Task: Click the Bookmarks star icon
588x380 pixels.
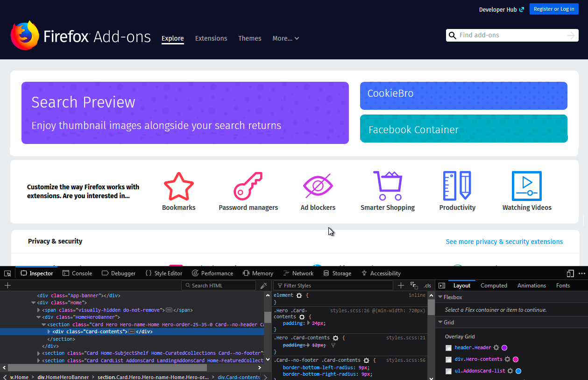Action: (x=178, y=186)
